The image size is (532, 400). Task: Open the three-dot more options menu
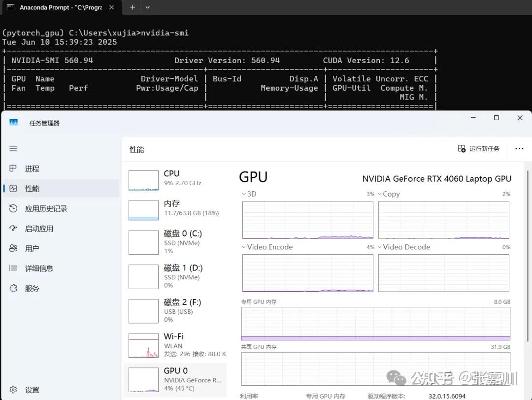[x=519, y=148]
